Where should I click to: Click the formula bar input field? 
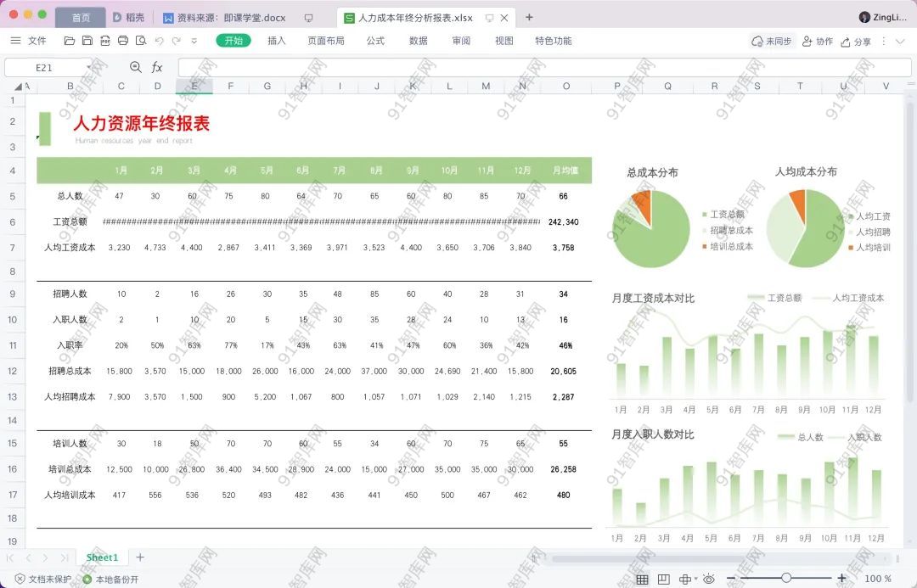(x=535, y=67)
